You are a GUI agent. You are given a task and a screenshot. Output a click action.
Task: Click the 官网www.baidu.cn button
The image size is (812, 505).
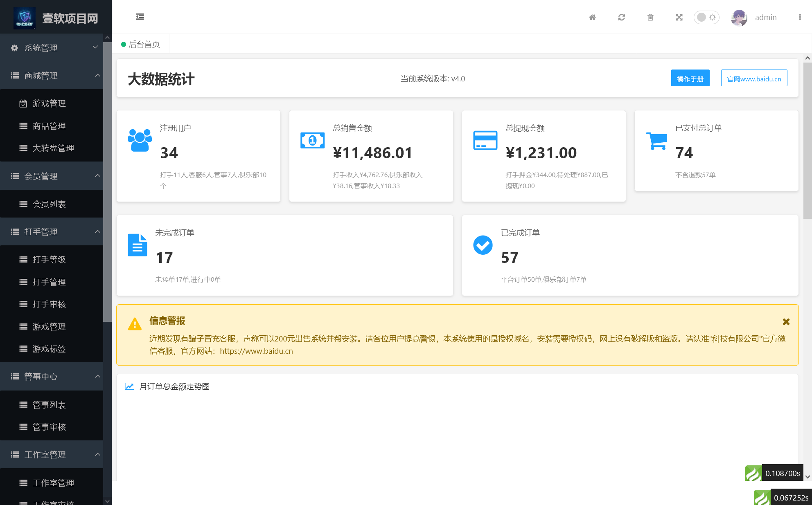[x=754, y=79]
